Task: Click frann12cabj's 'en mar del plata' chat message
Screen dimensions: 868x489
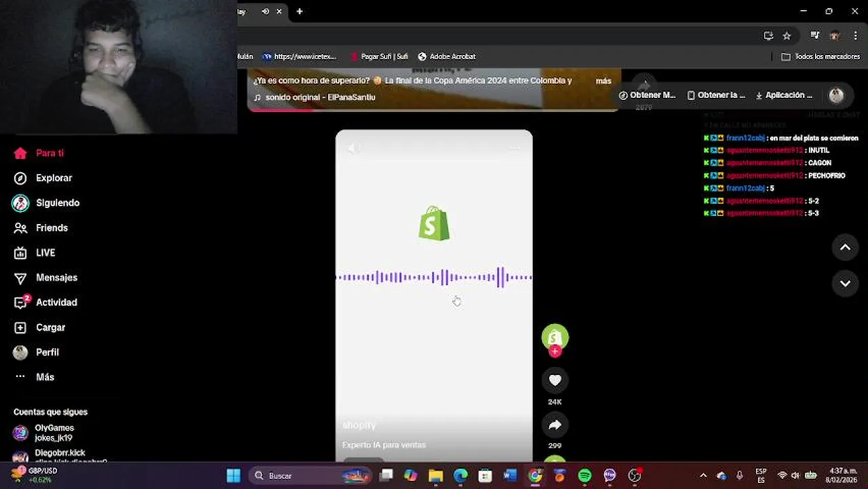Action: tap(780, 138)
